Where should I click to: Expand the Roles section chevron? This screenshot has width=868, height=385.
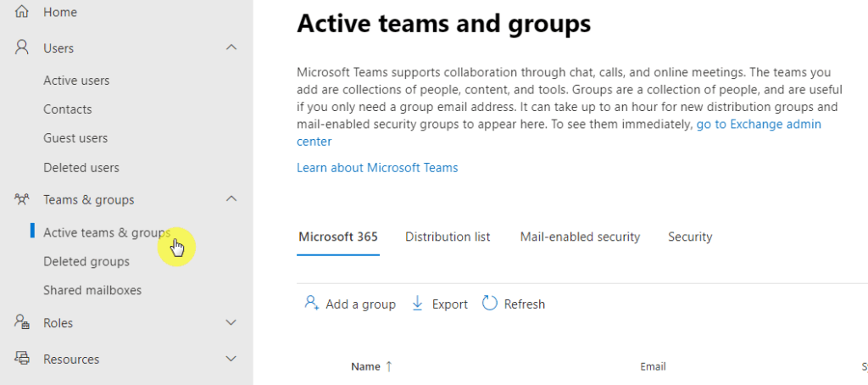point(232,322)
